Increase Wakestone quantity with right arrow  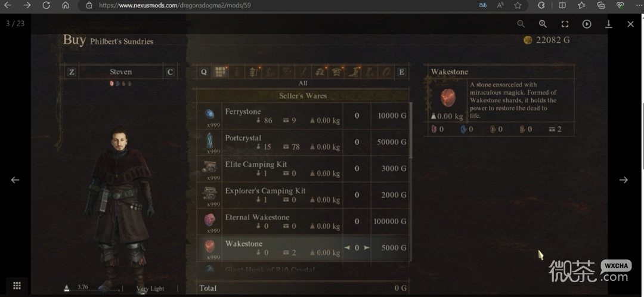pyautogui.click(x=366, y=247)
